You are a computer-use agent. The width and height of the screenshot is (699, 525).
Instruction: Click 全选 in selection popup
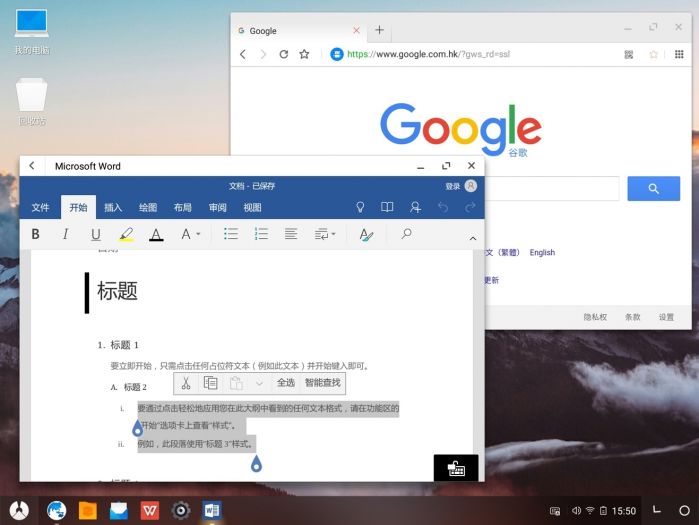pos(286,383)
